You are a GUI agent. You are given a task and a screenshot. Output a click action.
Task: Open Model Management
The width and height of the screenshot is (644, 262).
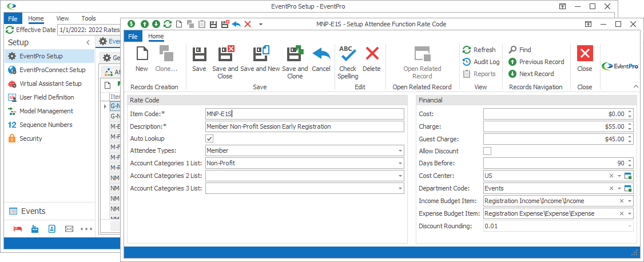[49, 111]
